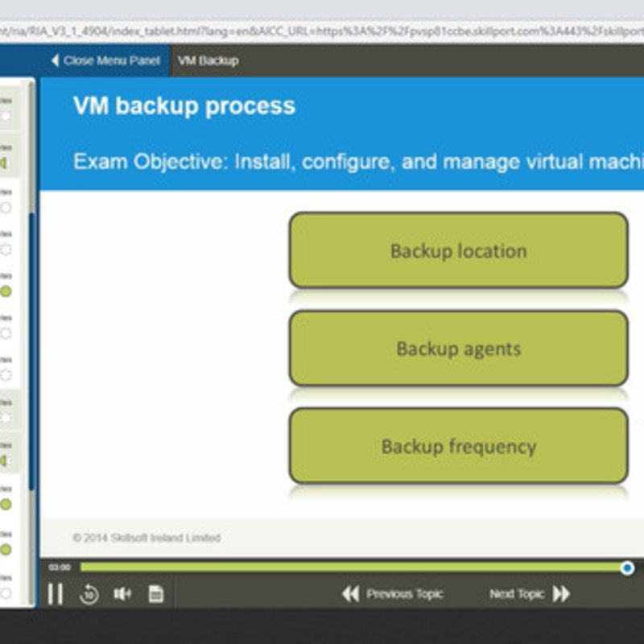Click the browser address bar URL
Image resolution: width=644 pixels, height=644 pixels.
pos(322,31)
